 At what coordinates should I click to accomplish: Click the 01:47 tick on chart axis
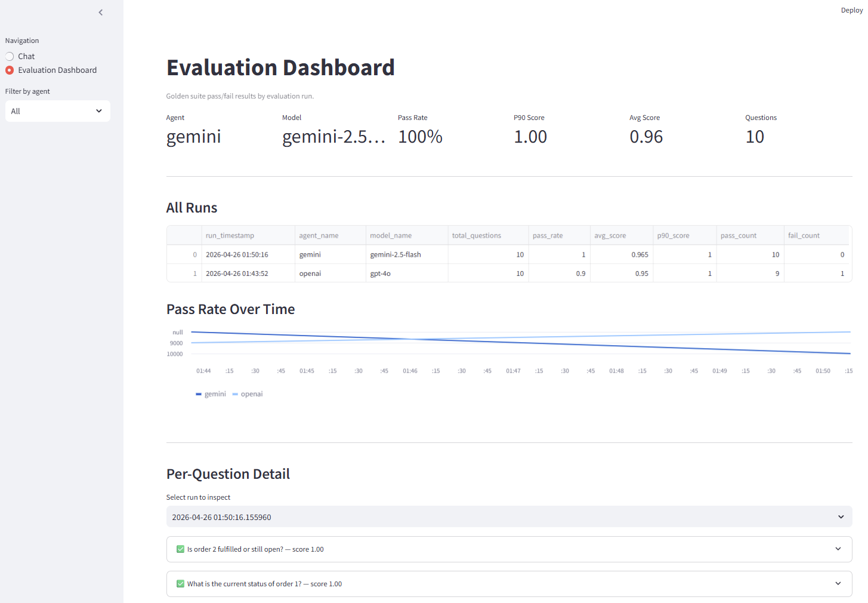513,371
